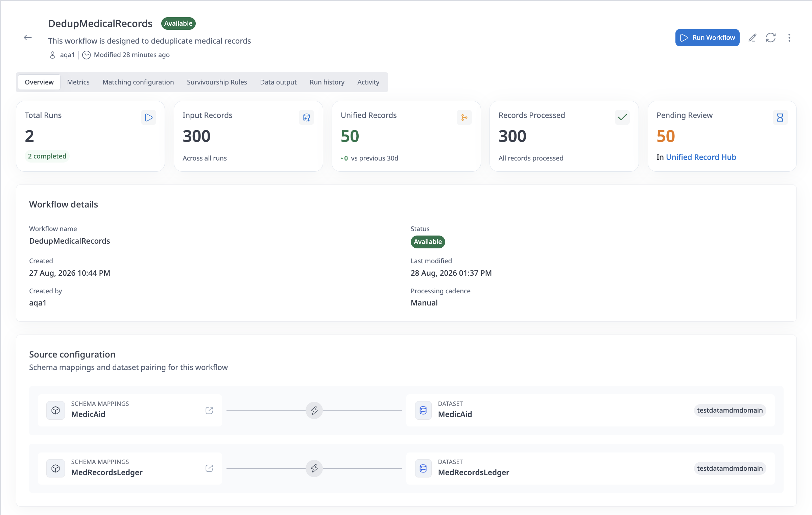Click testdatamdmdomain tag in MedicAid dataset row
812x515 pixels.
pyautogui.click(x=730, y=410)
